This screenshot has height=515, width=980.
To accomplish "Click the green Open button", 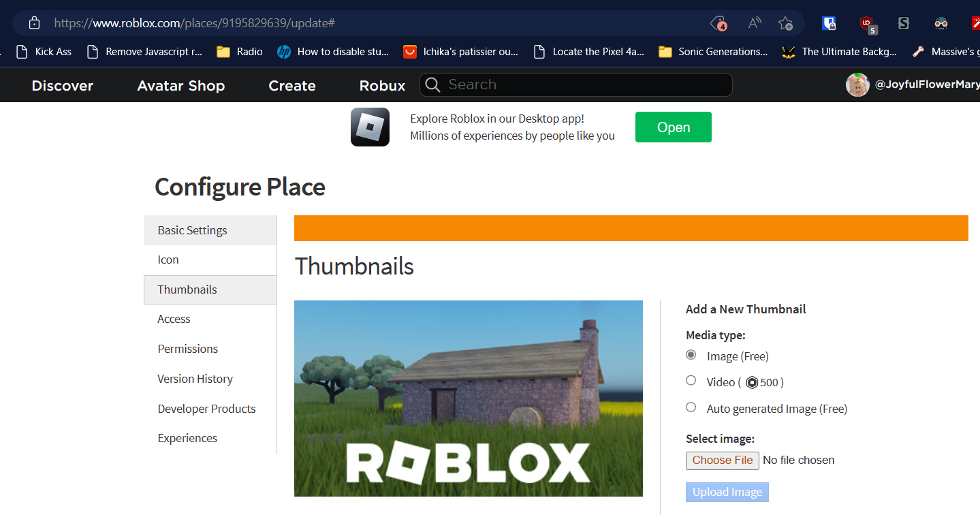I will [x=674, y=127].
